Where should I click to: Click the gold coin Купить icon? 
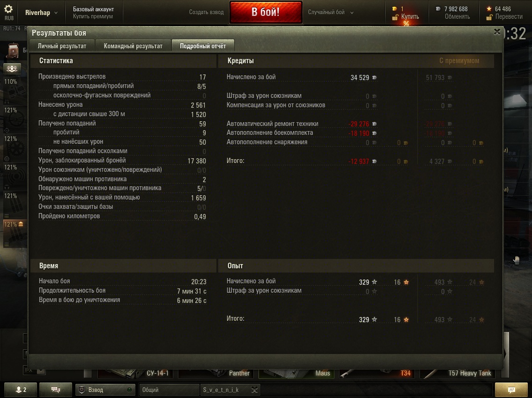(395, 9)
